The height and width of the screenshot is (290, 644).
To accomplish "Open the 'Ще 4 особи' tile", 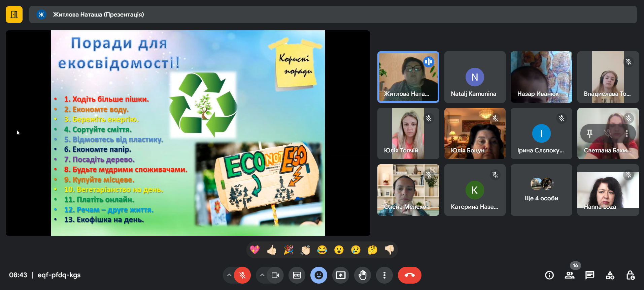I will tap(541, 190).
